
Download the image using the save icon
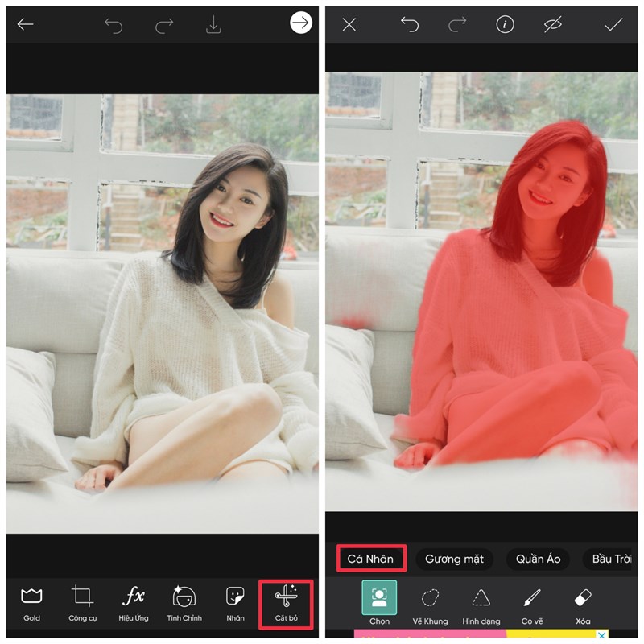[x=213, y=25]
